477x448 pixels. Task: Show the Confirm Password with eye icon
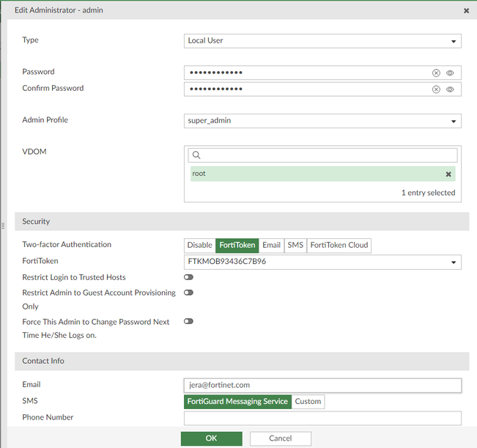451,89
